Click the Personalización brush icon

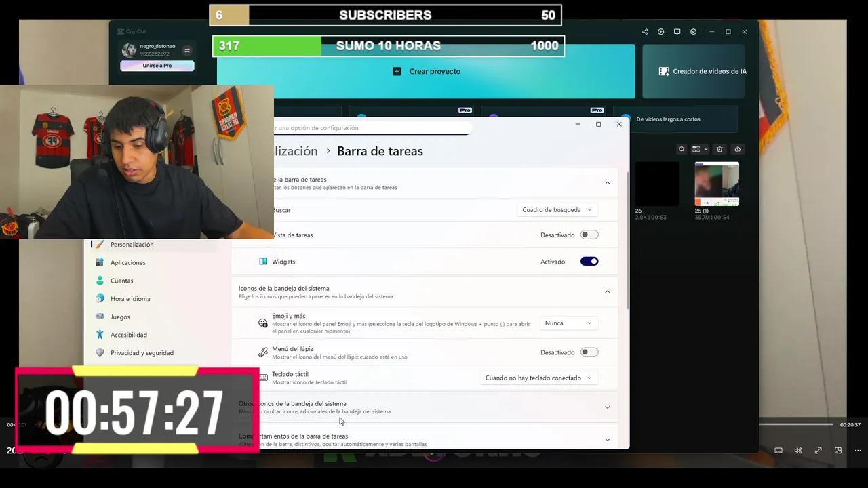[x=100, y=244]
